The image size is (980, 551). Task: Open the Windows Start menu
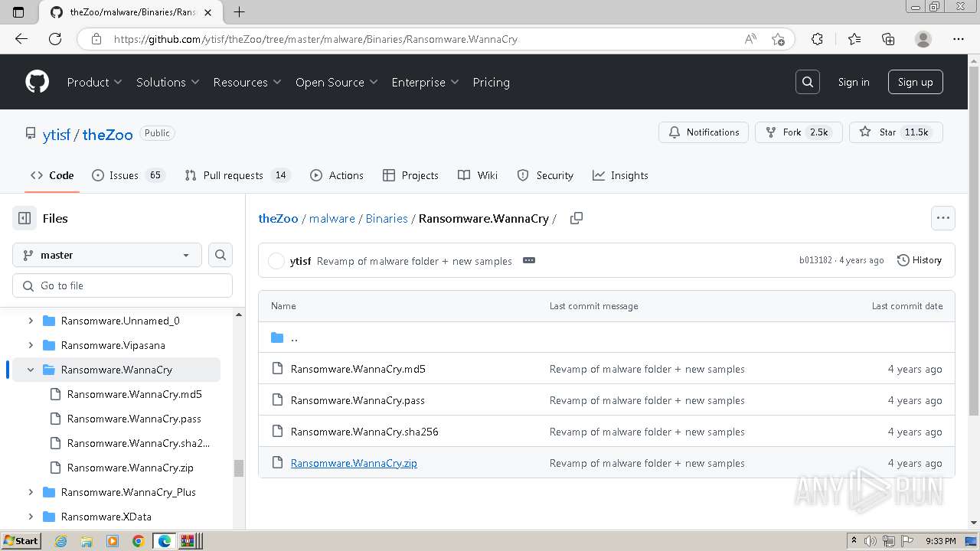pos(21,541)
